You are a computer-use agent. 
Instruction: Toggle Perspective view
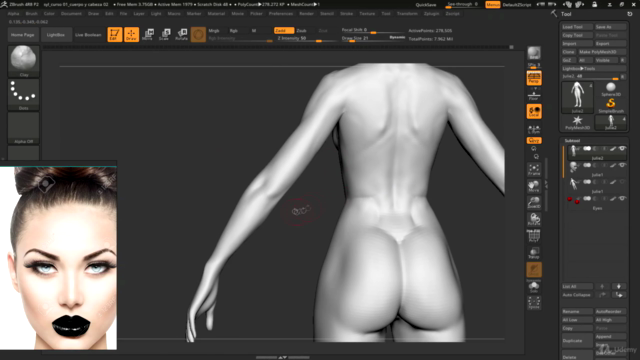(x=534, y=78)
